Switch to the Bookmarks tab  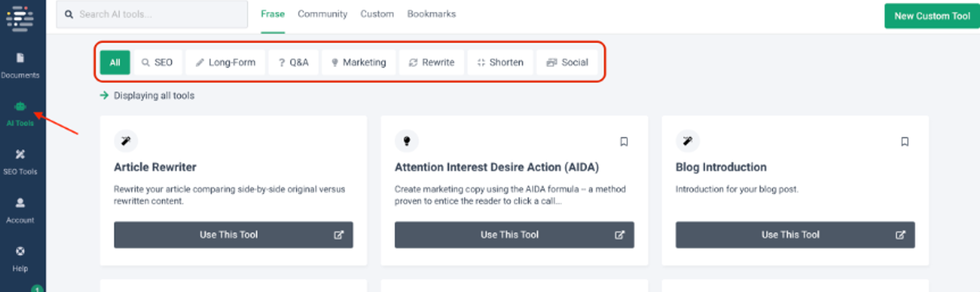coord(431,14)
